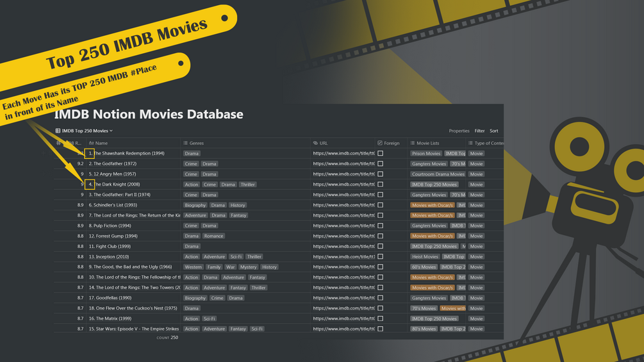
Task: Click the text-type icon in the Name header
Action: [91, 144]
